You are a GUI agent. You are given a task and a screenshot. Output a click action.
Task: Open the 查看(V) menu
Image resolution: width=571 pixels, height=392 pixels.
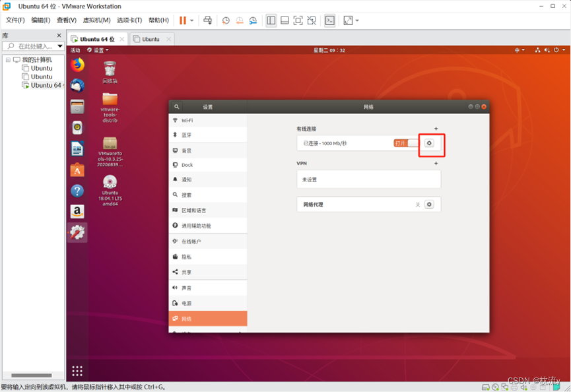click(67, 20)
